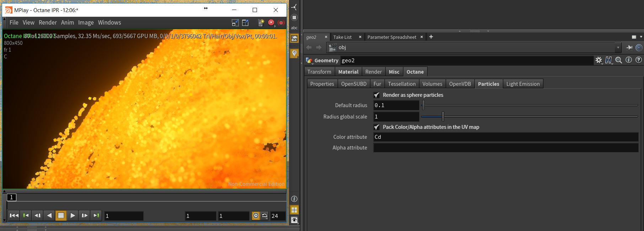The image size is (644, 231).
Task: Jump to first frame in MPlay
Action: point(14,215)
